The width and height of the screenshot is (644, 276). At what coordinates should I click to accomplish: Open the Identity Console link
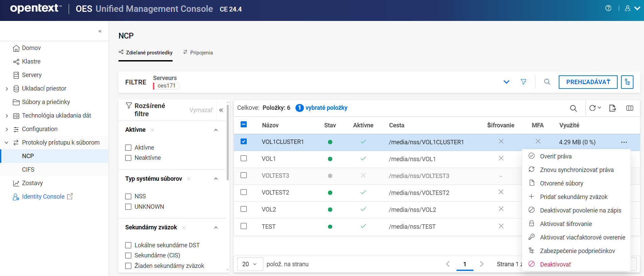[43, 197]
